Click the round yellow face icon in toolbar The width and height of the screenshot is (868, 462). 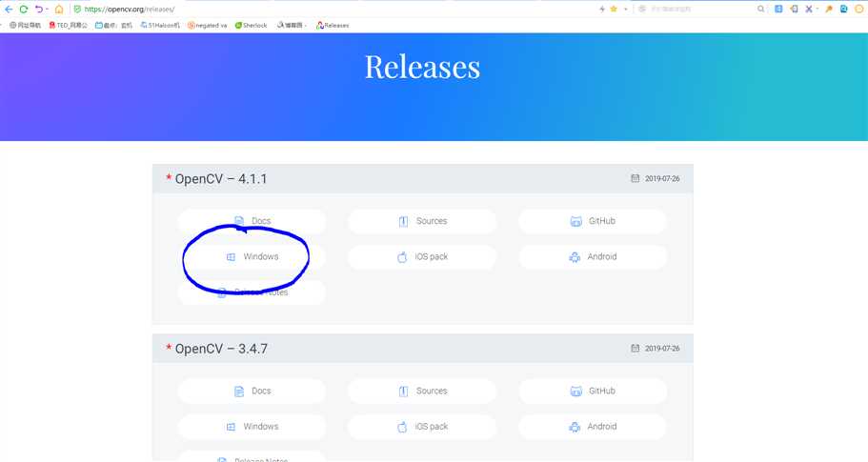pos(859,9)
